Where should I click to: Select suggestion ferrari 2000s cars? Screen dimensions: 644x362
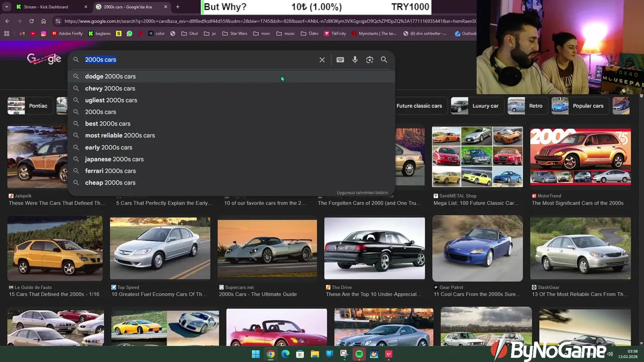coord(231,171)
